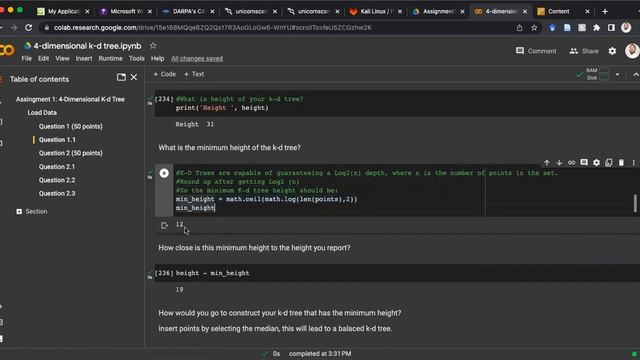Collapse the header with up chevron
640x360 pixels.
click(636, 74)
